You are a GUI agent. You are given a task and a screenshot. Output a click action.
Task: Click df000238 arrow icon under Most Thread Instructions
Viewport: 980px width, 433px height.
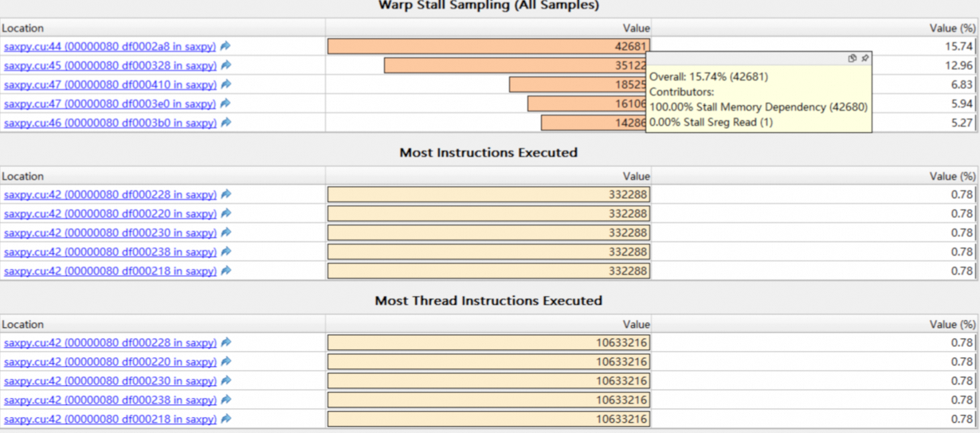point(225,400)
